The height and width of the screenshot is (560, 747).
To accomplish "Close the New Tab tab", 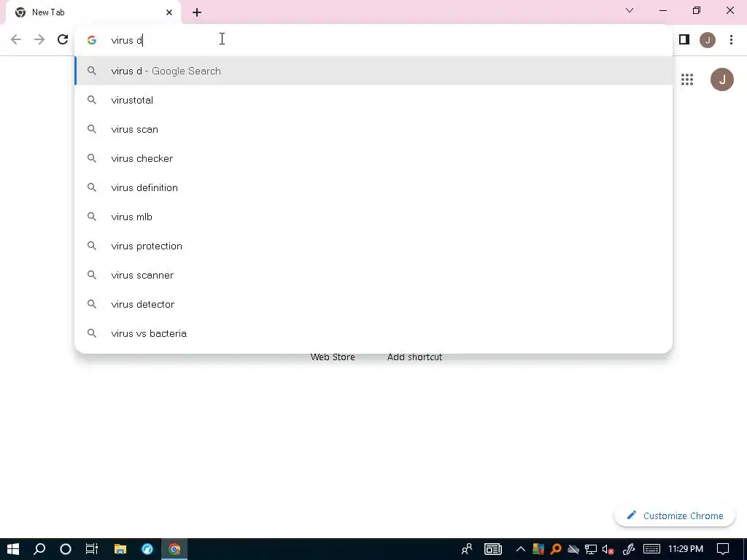I will coord(169,12).
